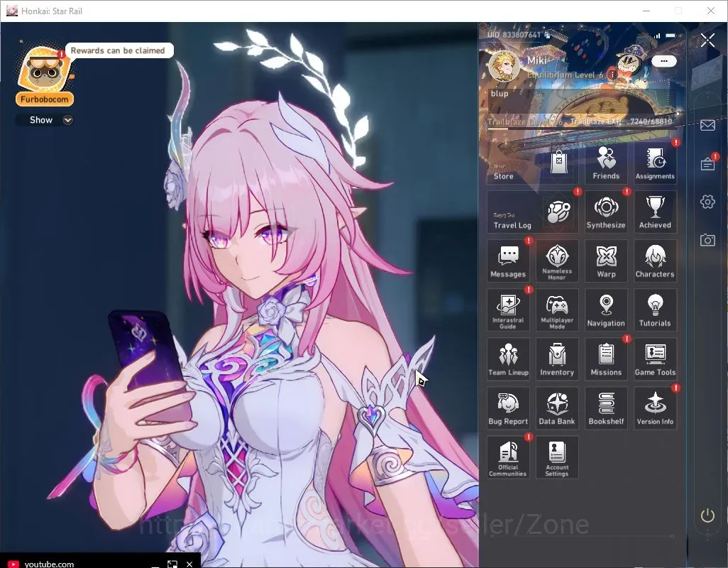
Task: Open Interastral Guide tile
Action: pyautogui.click(x=508, y=310)
